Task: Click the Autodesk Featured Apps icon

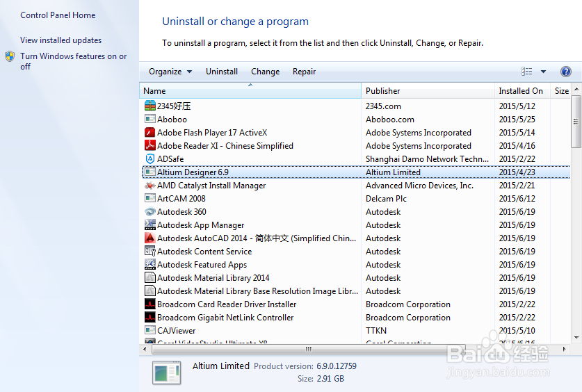Action: (150, 264)
